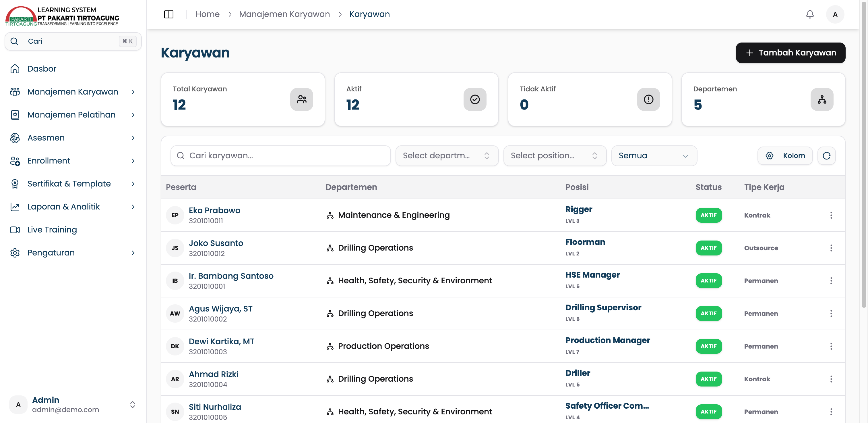Click the Sertifikat & Template badge icon
The image size is (868, 423).
point(15,184)
